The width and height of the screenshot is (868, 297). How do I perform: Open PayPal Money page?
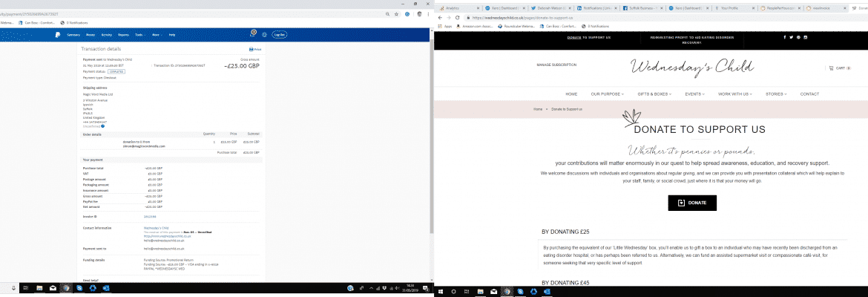(x=91, y=35)
